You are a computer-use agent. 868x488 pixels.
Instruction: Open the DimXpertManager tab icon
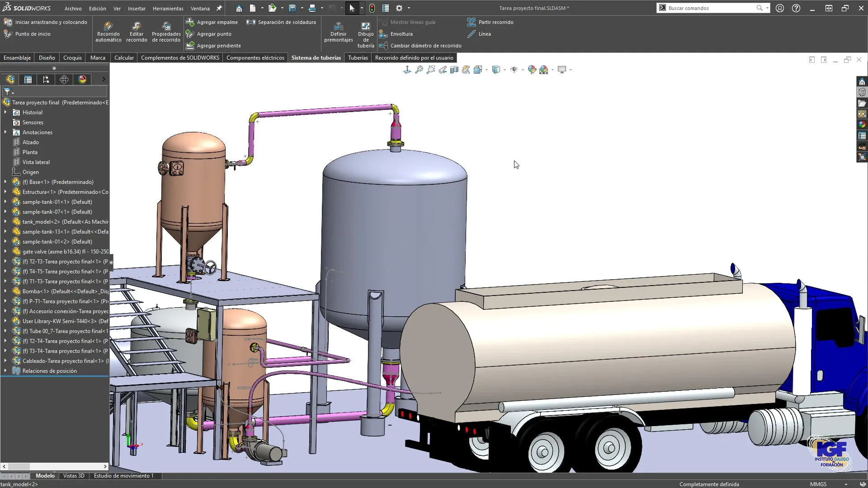coord(64,80)
